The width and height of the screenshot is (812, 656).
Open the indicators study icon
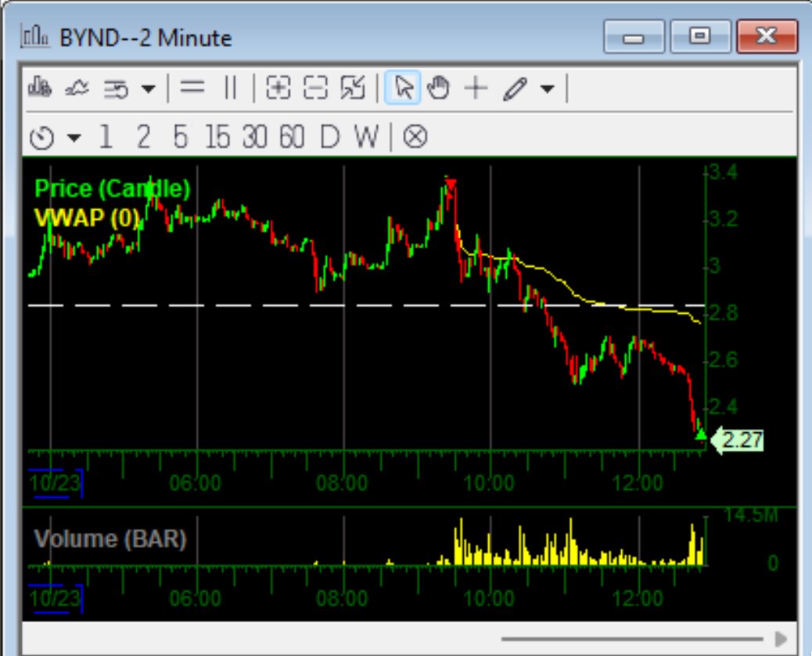click(x=77, y=88)
